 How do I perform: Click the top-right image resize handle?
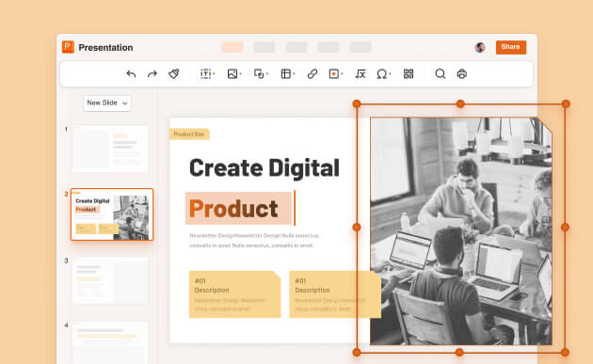[x=566, y=103]
